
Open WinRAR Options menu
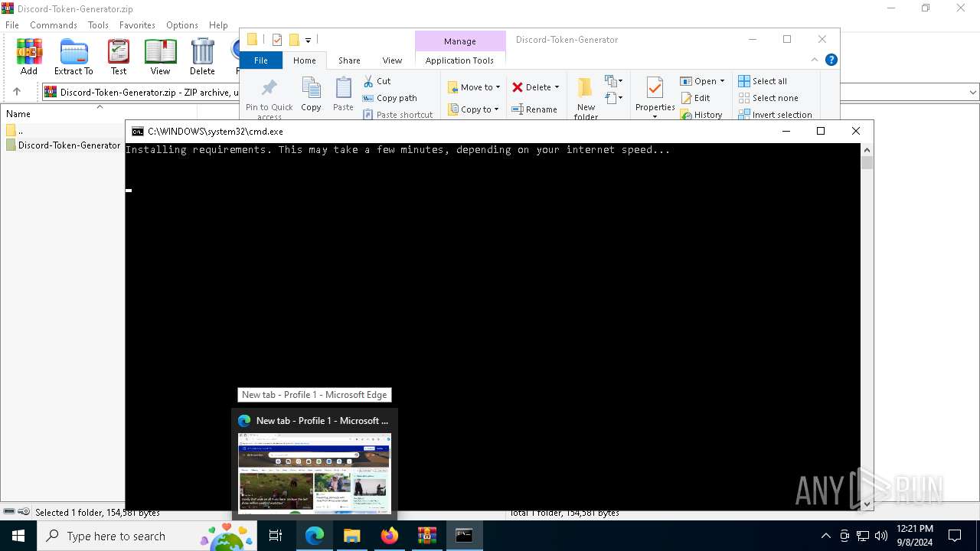[x=182, y=25]
